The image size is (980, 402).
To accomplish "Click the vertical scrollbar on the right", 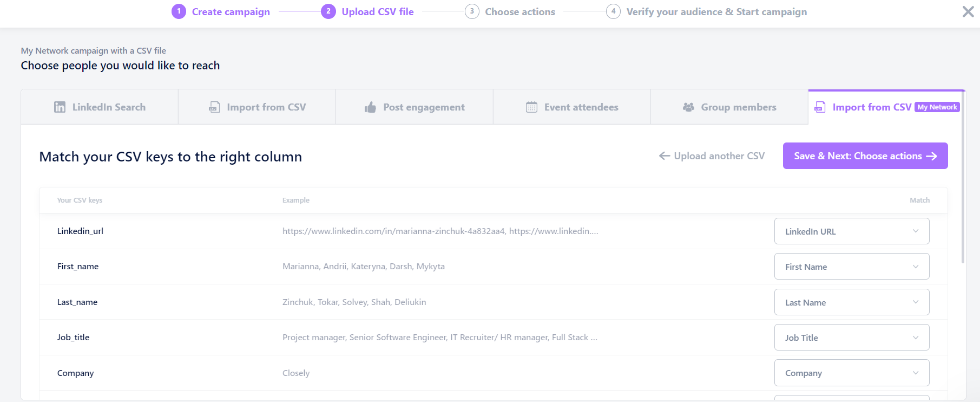I will (963, 179).
